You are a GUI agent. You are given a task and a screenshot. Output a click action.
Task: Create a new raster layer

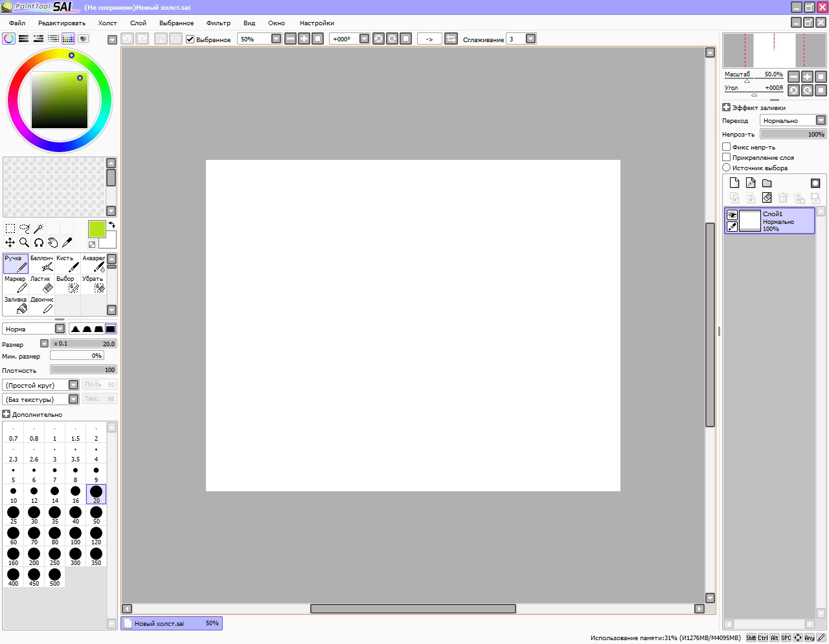734,183
